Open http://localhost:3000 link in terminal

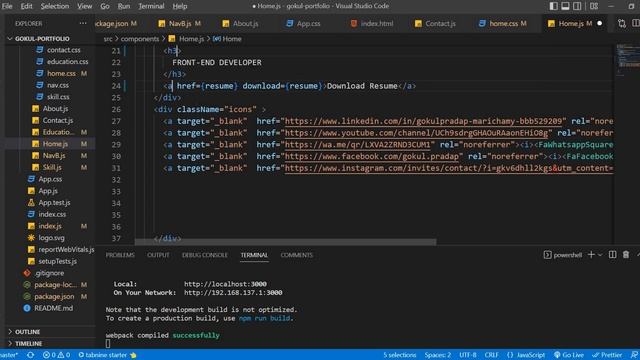[x=225, y=284]
